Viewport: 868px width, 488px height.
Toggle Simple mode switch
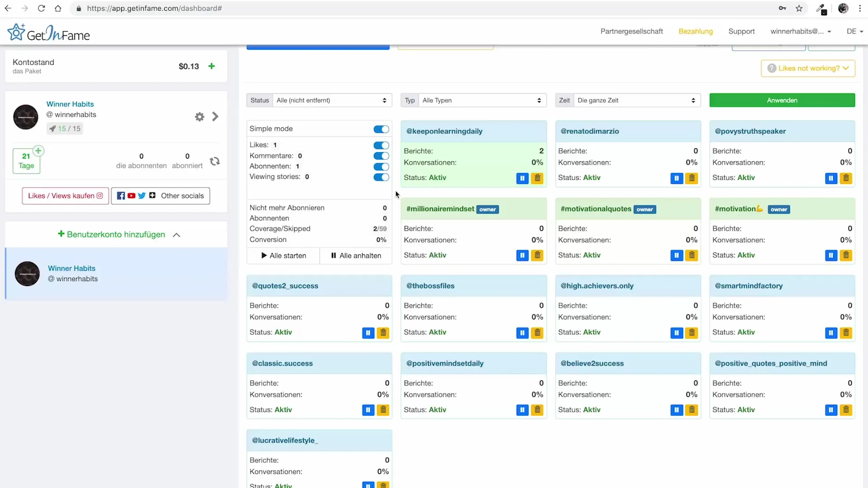pyautogui.click(x=381, y=129)
